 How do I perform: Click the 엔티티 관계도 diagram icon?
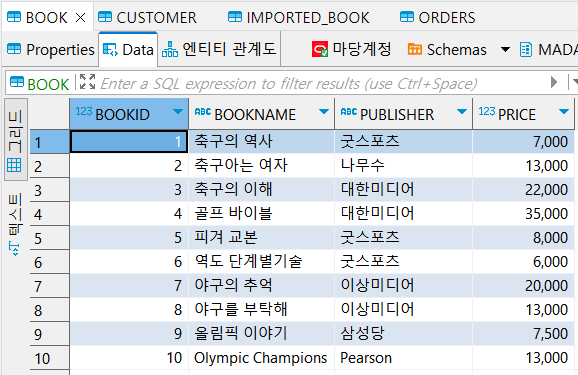(170, 49)
